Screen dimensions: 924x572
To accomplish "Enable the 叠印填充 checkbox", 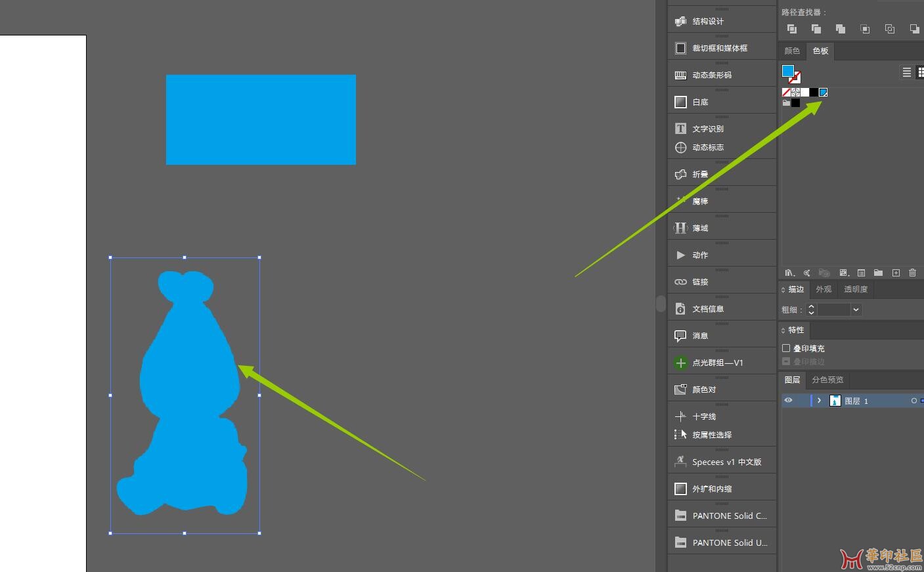I will point(786,348).
